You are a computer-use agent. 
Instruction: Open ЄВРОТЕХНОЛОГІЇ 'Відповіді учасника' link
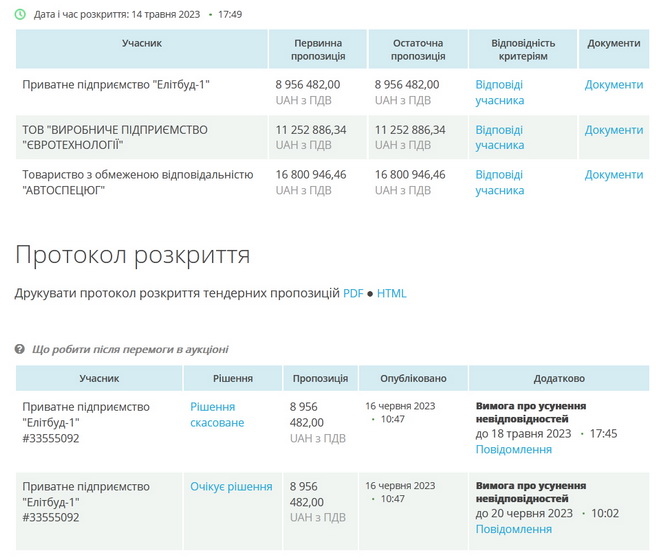(x=499, y=137)
